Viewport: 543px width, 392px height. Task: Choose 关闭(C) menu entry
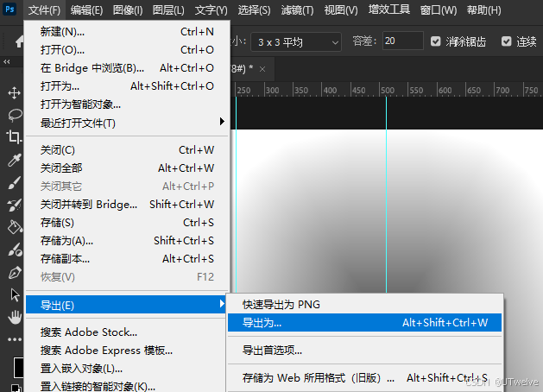point(127,150)
